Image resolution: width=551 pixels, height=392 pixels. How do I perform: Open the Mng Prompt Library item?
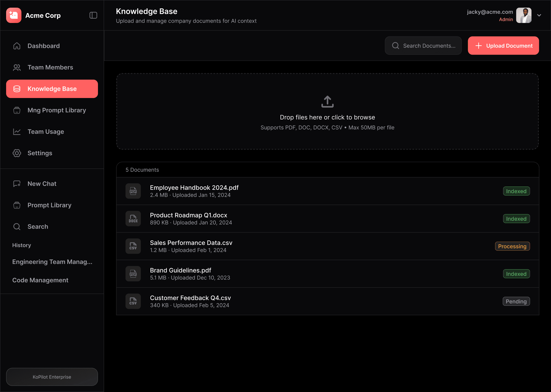57,110
